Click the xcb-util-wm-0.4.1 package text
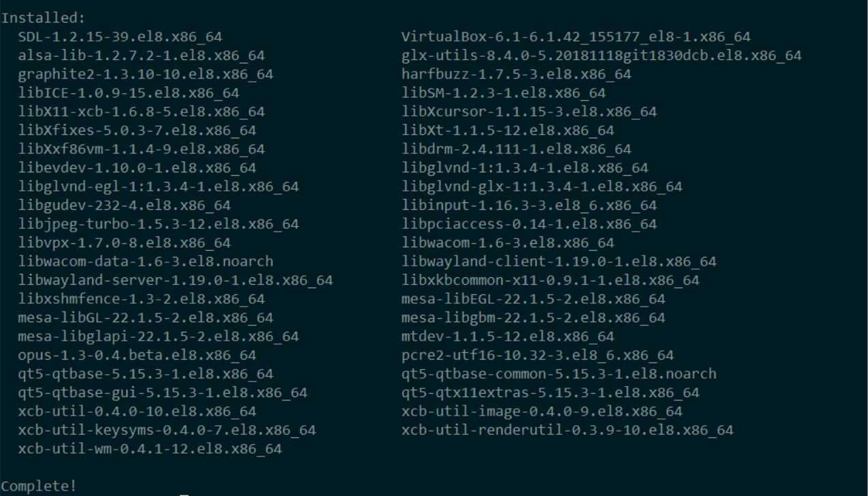 [150, 449]
